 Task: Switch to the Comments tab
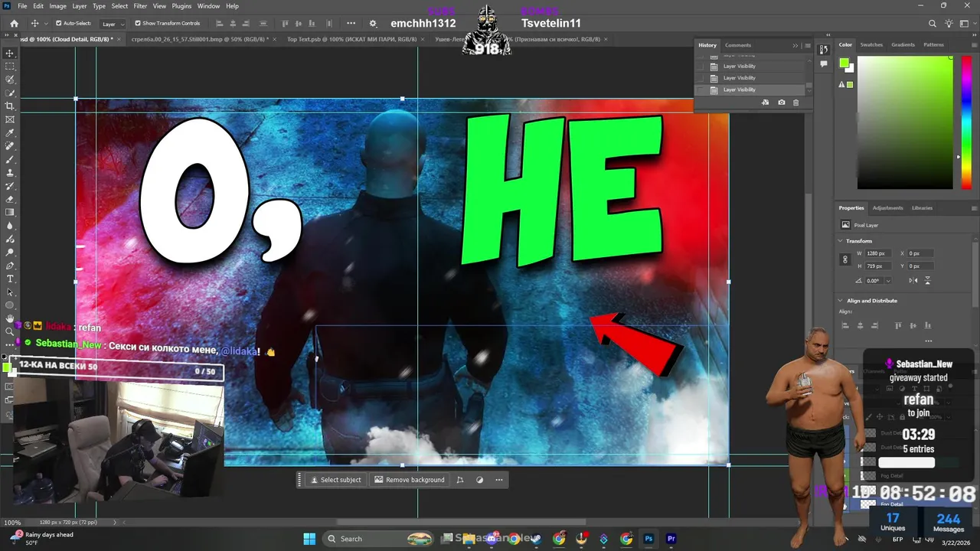click(738, 45)
